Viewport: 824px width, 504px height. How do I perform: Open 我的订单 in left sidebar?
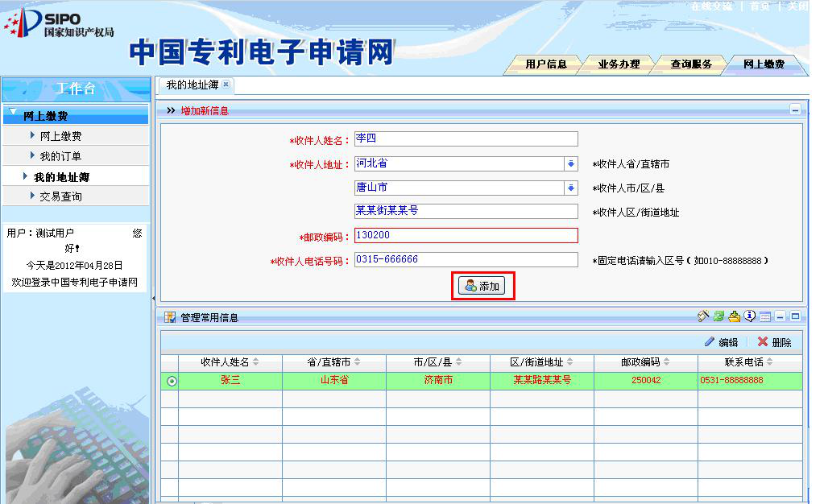[60, 156]
